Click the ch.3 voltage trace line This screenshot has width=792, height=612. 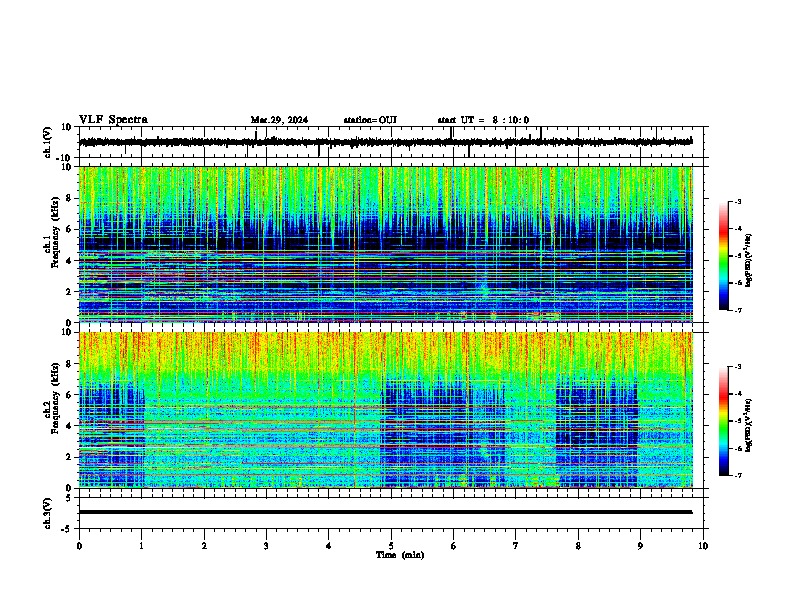click(385, 512)
